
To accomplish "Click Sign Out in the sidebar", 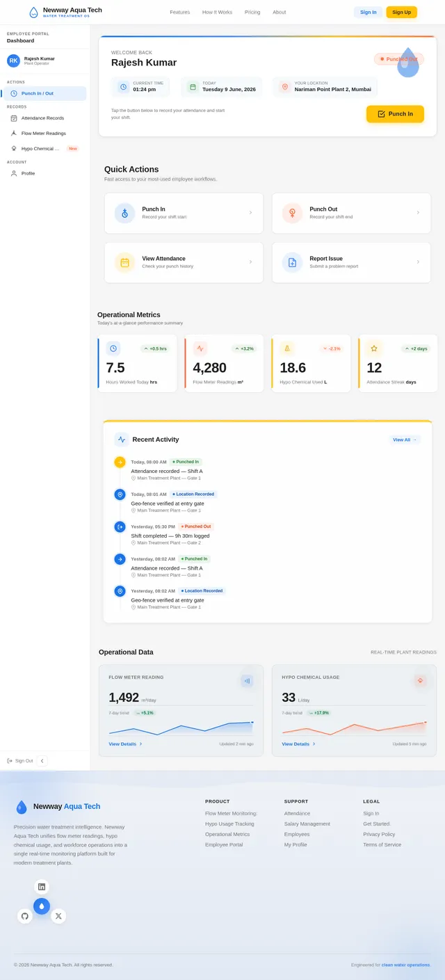I will point(20,761).
